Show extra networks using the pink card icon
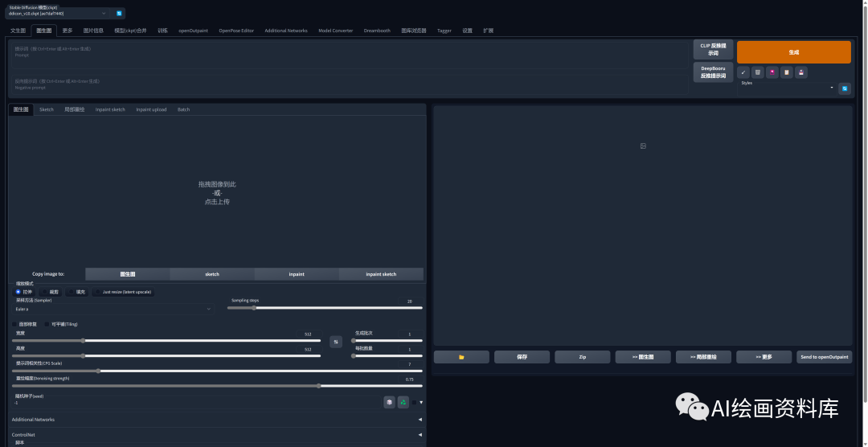The image size is (868, 447). point(772,72)
